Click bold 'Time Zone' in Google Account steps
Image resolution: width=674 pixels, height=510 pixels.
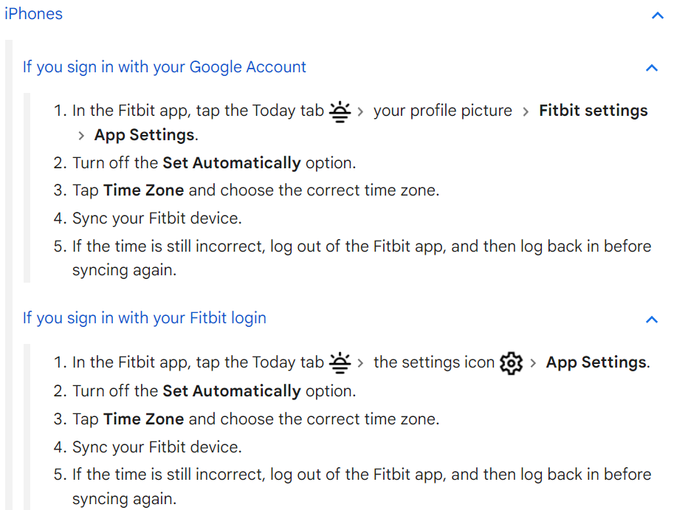pos(144,190)
